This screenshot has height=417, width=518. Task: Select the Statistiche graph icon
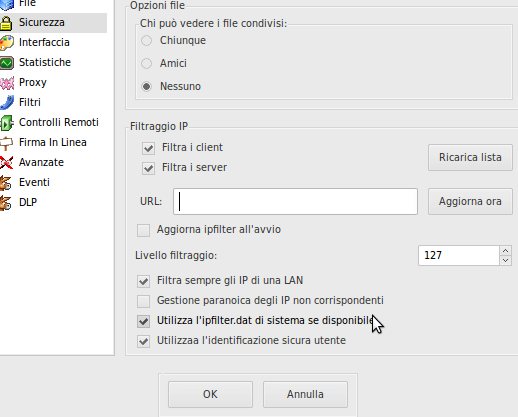coord(6,63)
